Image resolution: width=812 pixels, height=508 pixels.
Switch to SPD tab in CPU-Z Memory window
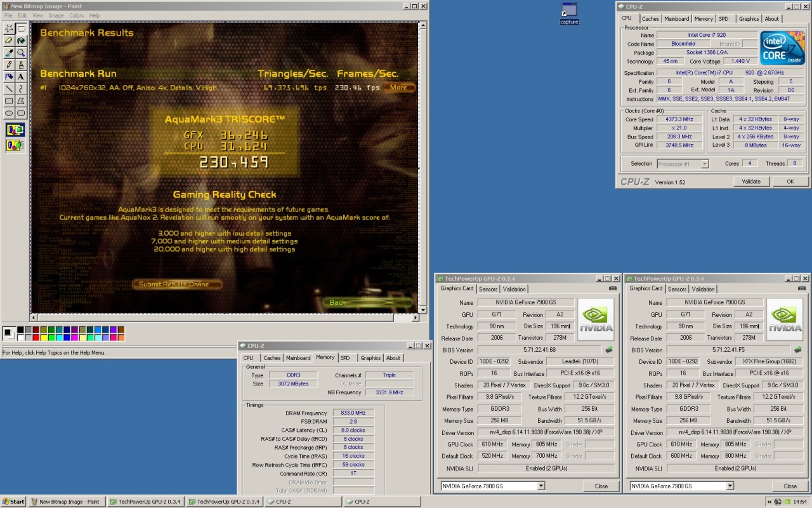pos(345,358)
